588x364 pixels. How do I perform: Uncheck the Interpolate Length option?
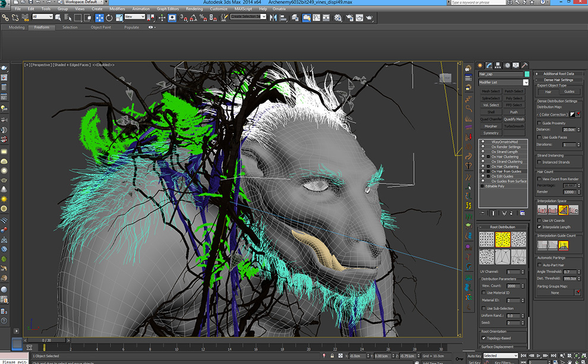(539, 227)
